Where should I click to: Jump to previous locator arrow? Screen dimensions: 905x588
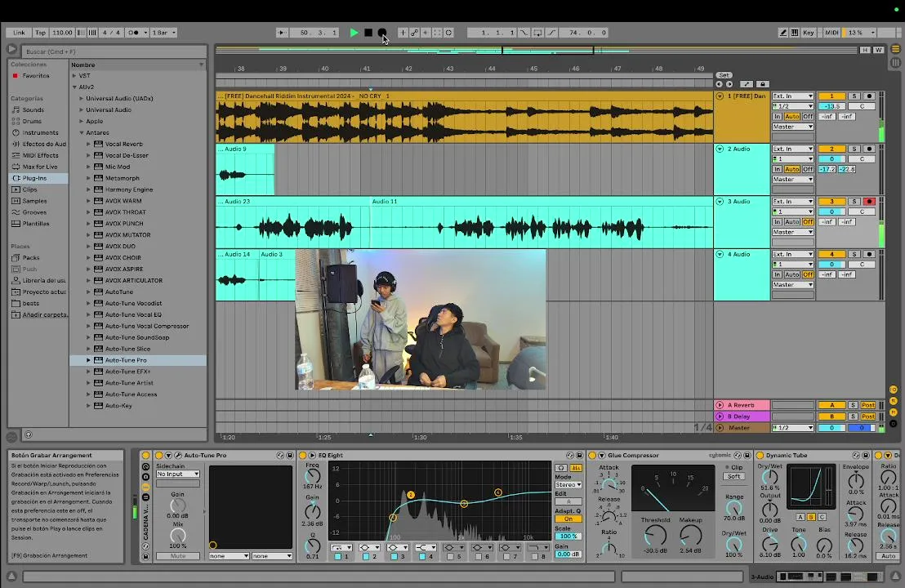coord(719,84)
